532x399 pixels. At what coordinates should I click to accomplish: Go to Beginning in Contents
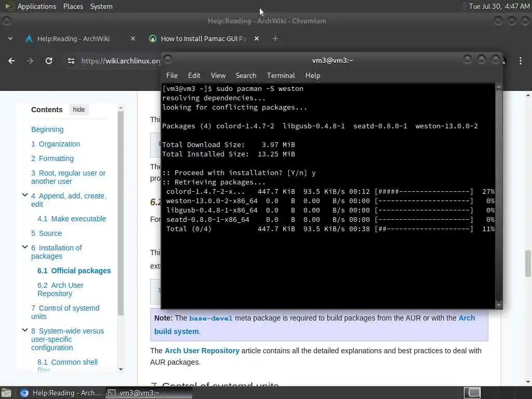click(47, 129)
